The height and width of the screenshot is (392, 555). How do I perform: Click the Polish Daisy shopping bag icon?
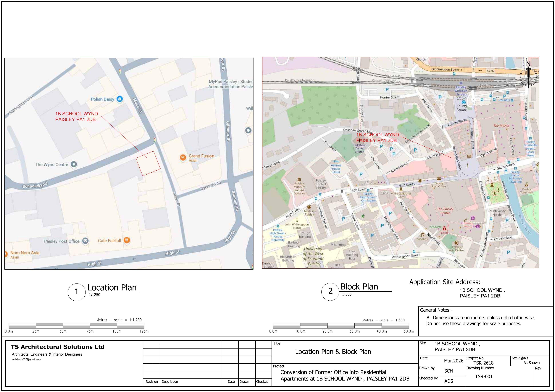coord(120,99)
